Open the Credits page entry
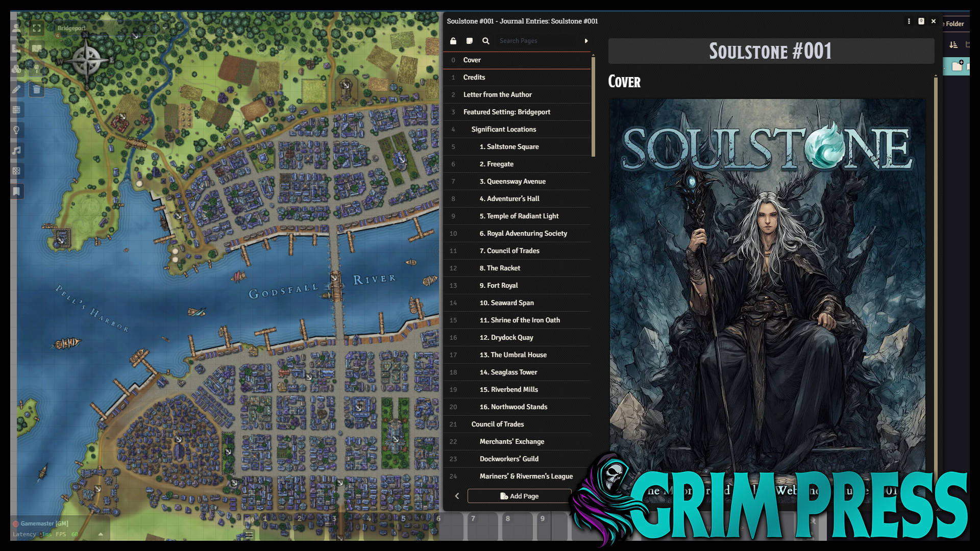This screenshot has height=551, width=980. pos(474,77)
